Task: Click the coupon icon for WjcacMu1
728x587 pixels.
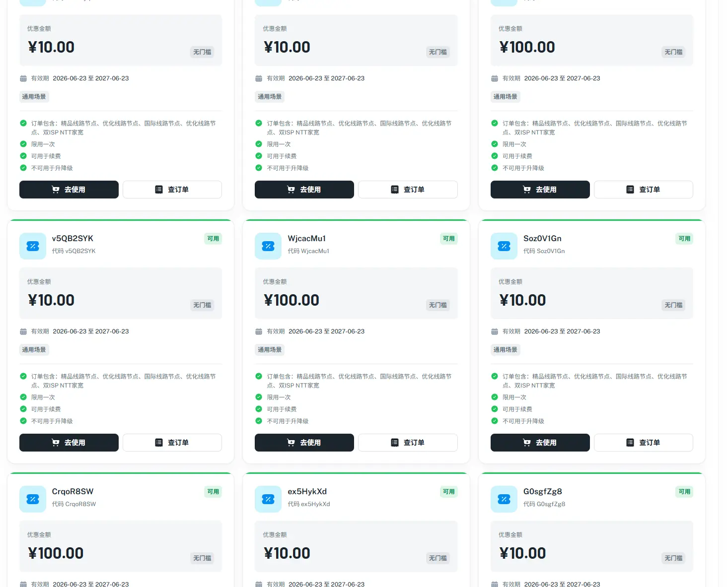Action: [268, 246]
